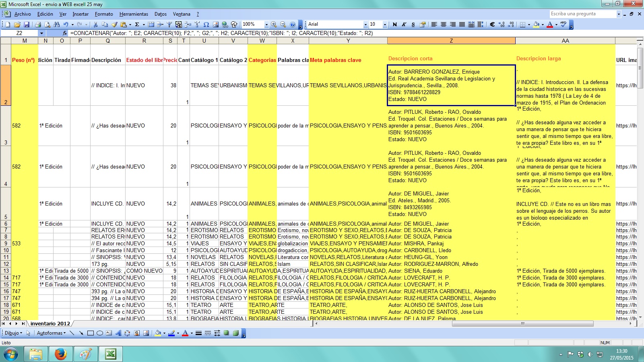Click the AutoSum sigma icon

[x=137, y=25]
